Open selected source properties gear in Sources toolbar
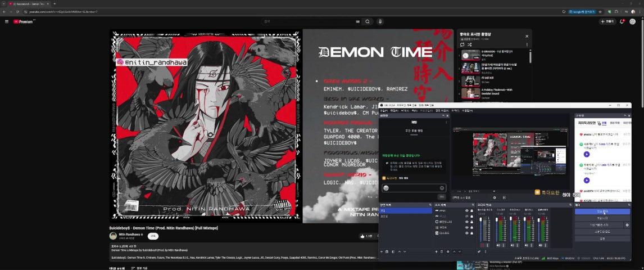 (x=448, y=251)
